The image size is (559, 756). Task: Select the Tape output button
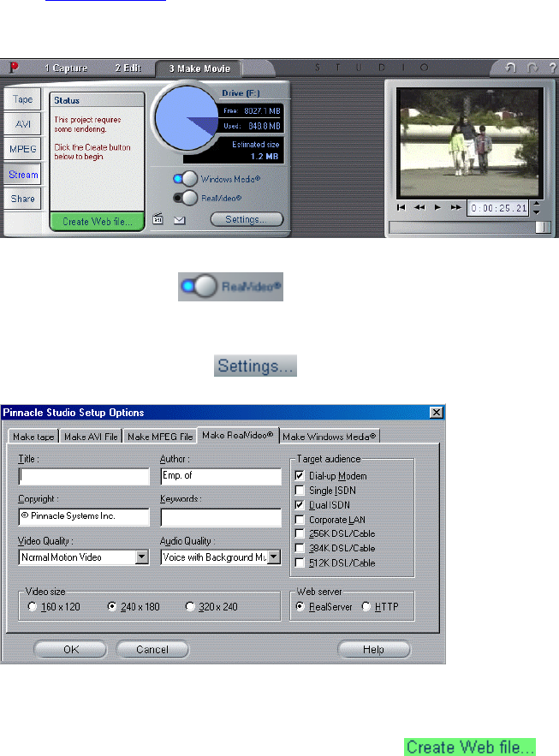tap(22, 98)
